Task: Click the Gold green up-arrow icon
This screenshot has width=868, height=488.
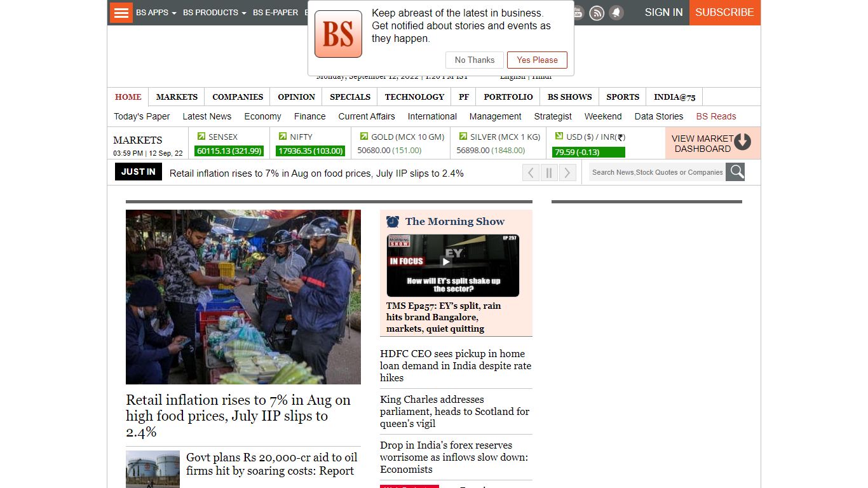Action: click(x=364, y=136)
